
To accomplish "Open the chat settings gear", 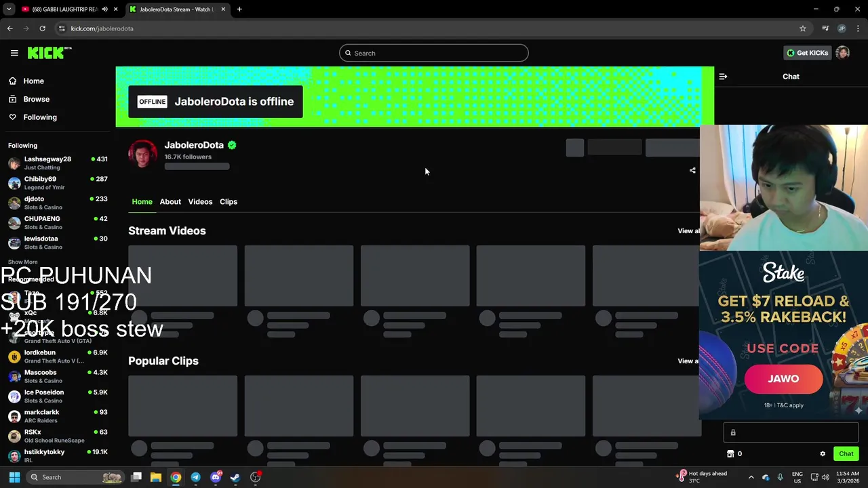I will (823, 454).
